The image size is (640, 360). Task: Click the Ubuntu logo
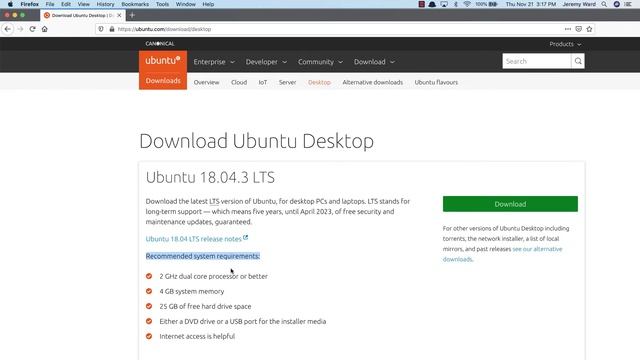pos(163,61)
